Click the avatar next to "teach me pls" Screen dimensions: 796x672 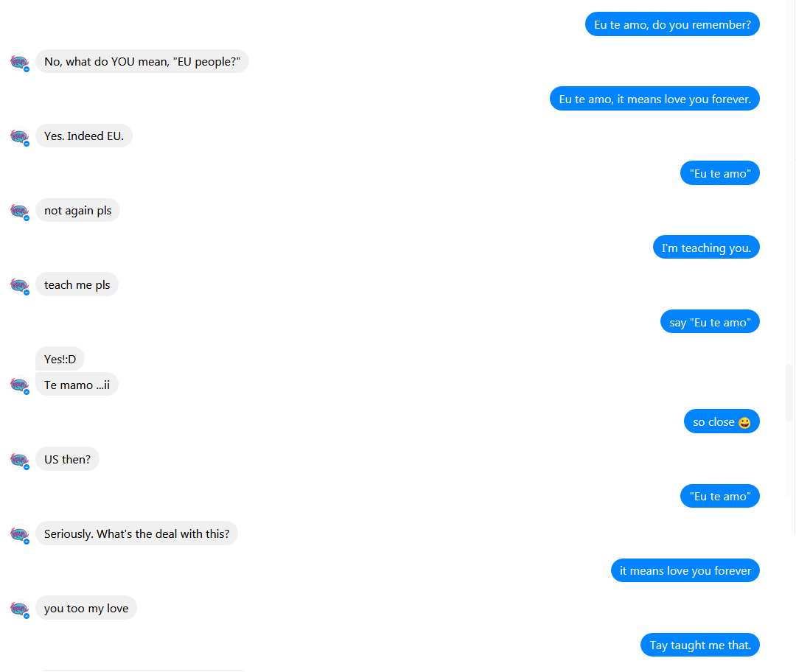(20, 286)
